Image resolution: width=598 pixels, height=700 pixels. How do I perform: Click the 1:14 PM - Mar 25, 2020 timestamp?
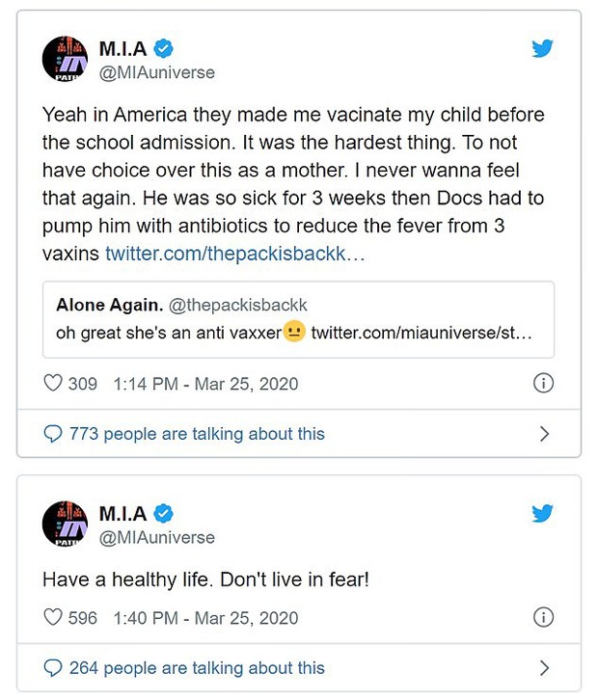(x=205, y=384)
